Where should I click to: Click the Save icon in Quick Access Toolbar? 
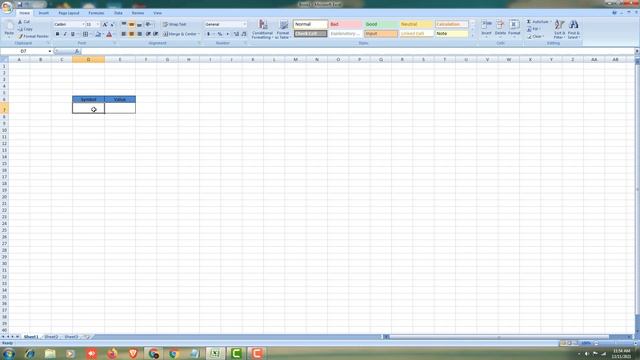pyautogui.click(x=19, y=4)
